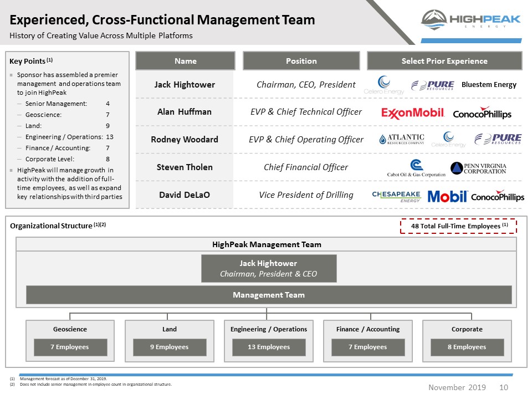532x399 pixels.
Task: Select the Atlantic Resources Company logo
Action: point(402,139)
